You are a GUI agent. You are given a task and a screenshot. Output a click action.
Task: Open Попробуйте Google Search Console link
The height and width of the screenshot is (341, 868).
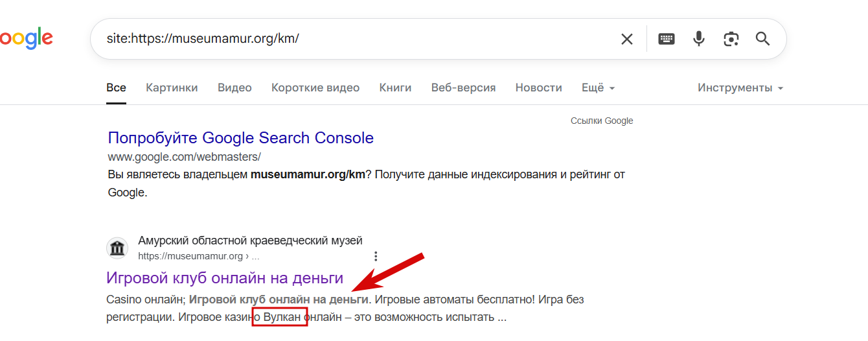coord(241,138)
